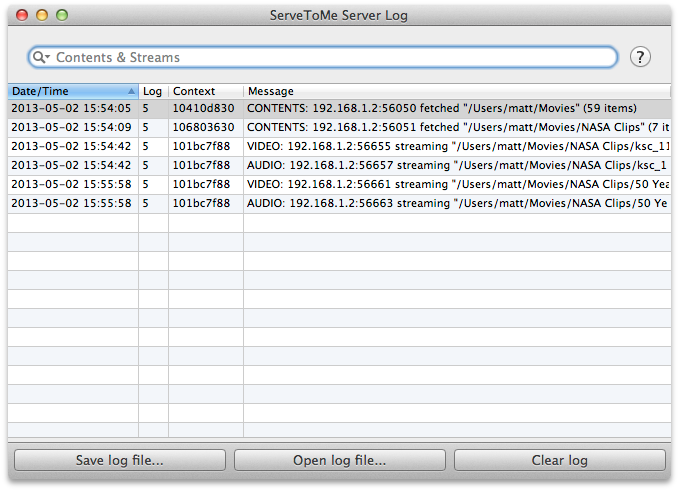Open the search filter magnifier dropdown

pyautogui.click(x=41, y=57)
